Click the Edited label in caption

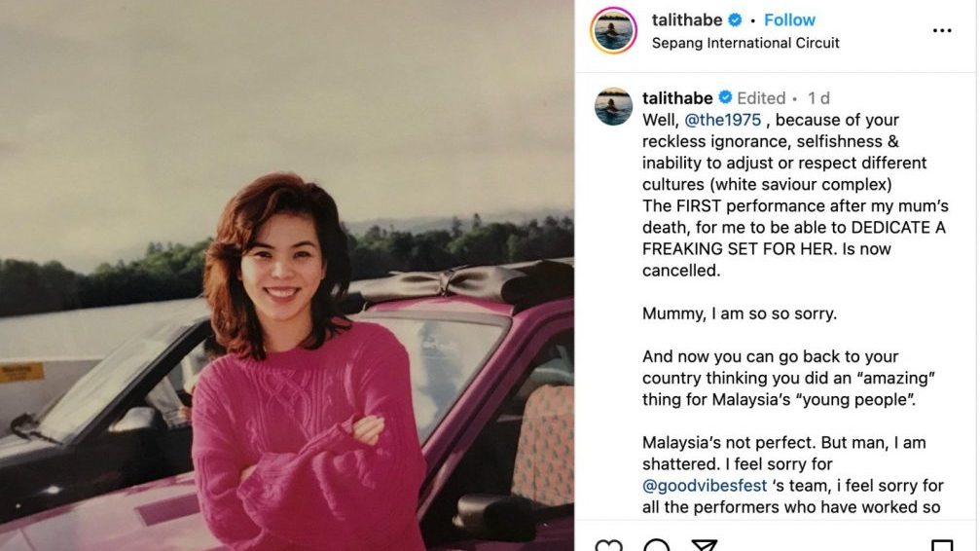pos(761,98)
